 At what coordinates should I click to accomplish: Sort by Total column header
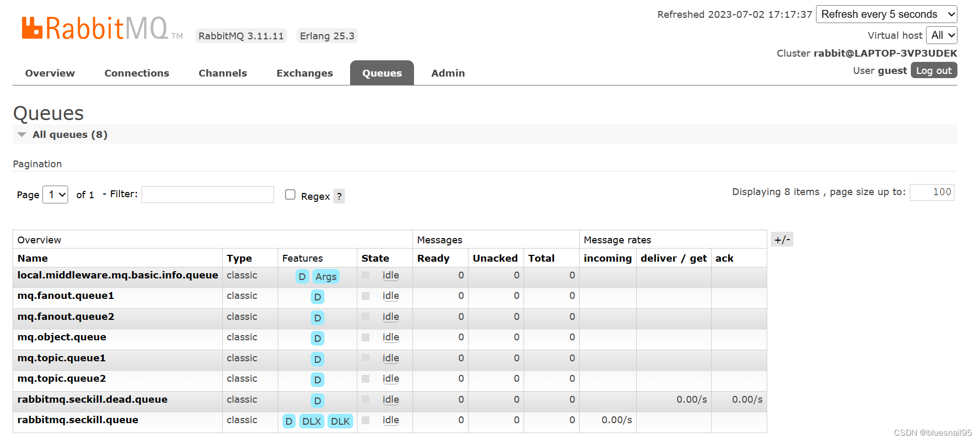[x=541, y=258]
